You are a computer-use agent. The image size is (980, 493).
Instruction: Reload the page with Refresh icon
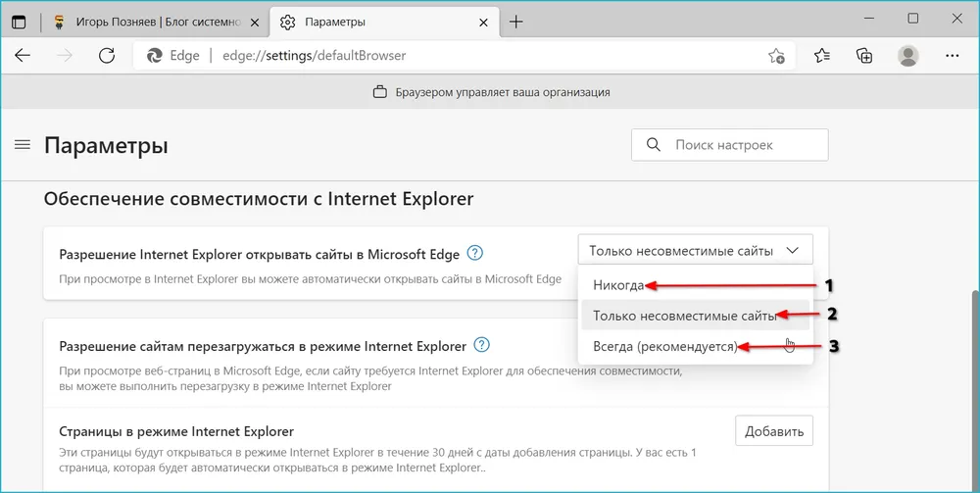tap(107, 56)
